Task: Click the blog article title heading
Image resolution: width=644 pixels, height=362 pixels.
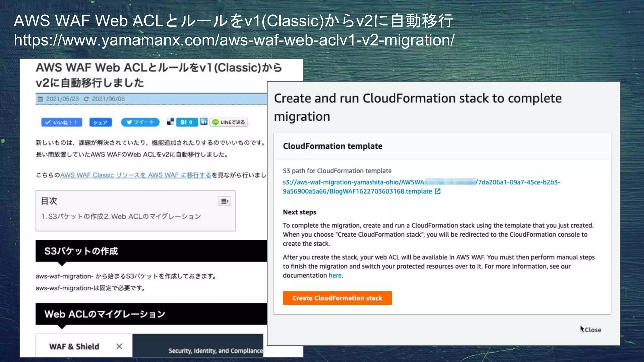Action: click(x=159, y=75)
